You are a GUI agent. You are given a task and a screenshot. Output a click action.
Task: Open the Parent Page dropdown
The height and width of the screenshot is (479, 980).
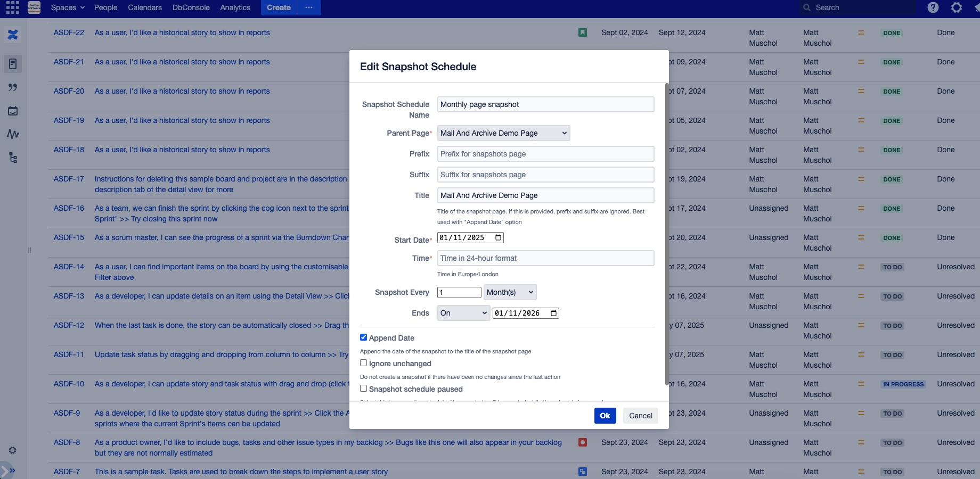[503, 133]
